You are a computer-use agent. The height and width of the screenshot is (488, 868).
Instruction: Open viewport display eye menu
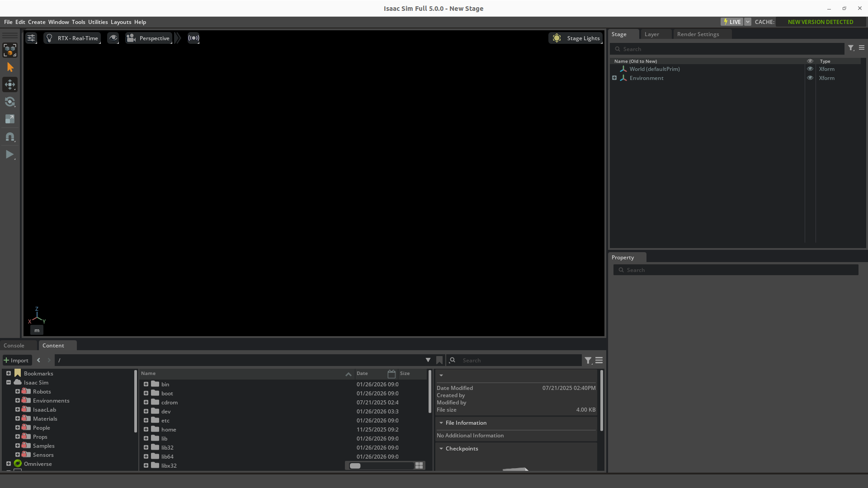113,38
